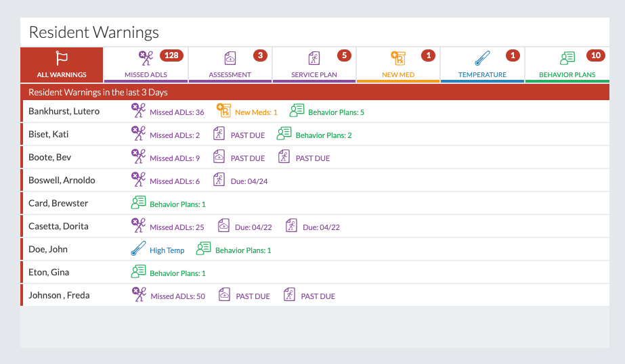The width and height of the screenshot is (625, 364).
Task: Open Missed ADLs: 50 link for Johnson
Action: [x=177, y=296]
